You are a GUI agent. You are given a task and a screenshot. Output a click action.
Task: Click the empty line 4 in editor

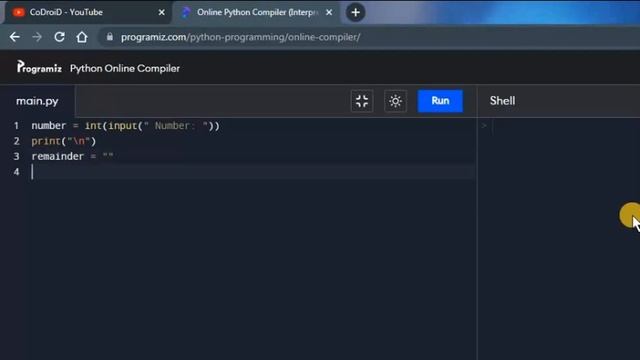[x=253, y=172]
